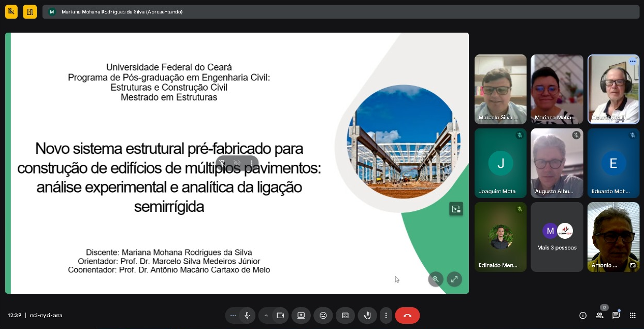The height and width of the screenshot is (329, 644).
Task: Click muted mic icon on Augusto Albu... tile
Action: (576, 135)
